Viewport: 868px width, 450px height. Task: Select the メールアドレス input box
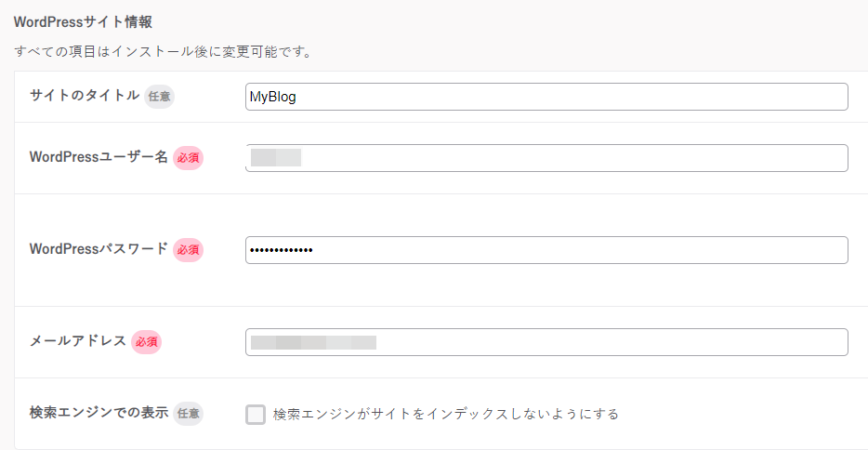(x=546, y=342)
